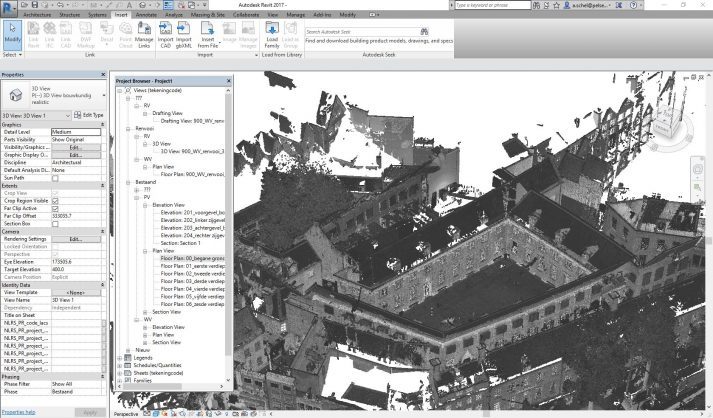Screen dimensions: 713x418
Task: Click the ViewCube in the 3D view
Action: pyautogui.click(x=668, y=121)
